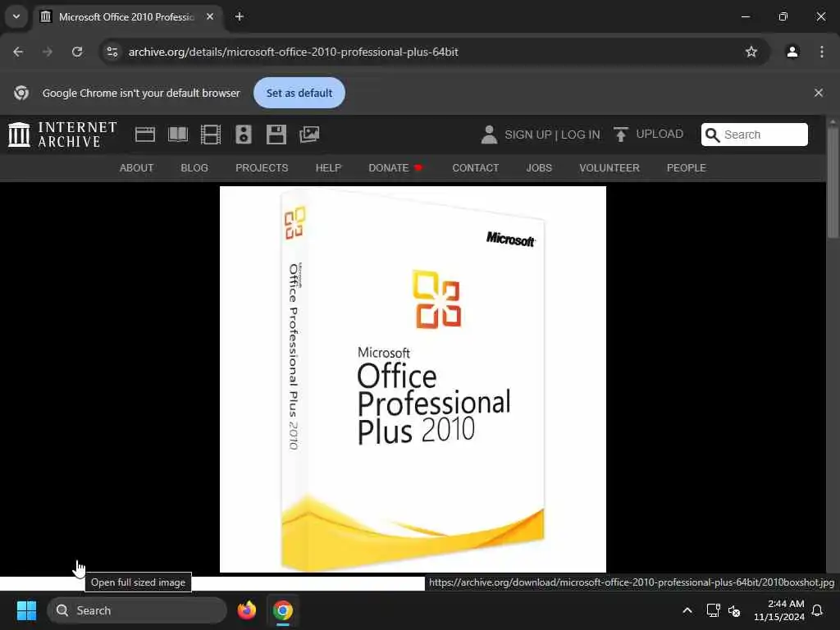Click the magnifier icon in archive search box
This screenshot has height=630, width=840.
(712, 135)
